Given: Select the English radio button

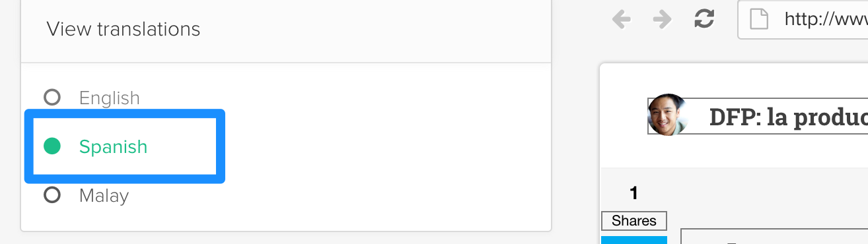Looking at the screenshot, I should click(52, 98).
